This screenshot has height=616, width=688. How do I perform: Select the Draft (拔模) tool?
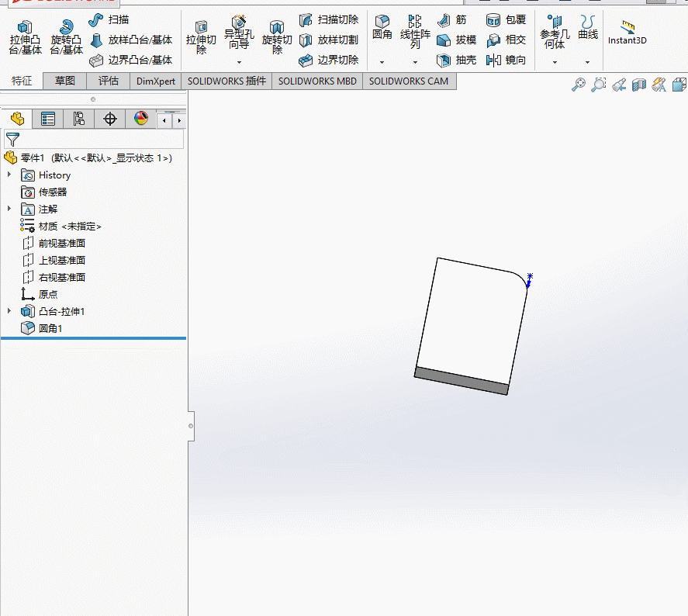[x=457, y=40]
